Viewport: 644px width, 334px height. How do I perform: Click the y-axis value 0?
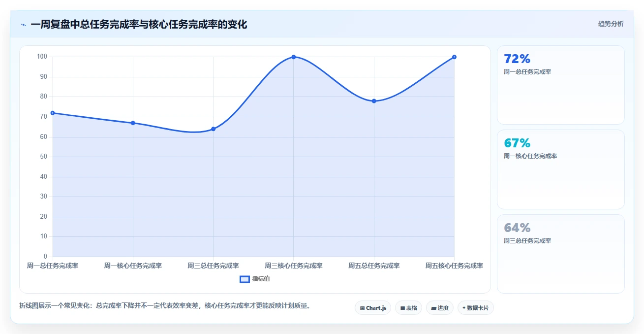45,257
